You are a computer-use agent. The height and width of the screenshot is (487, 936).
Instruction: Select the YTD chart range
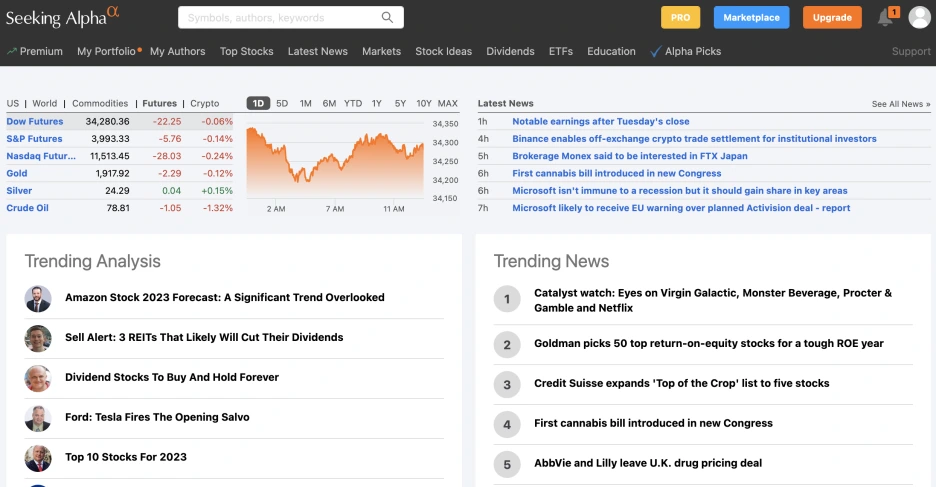353,103
